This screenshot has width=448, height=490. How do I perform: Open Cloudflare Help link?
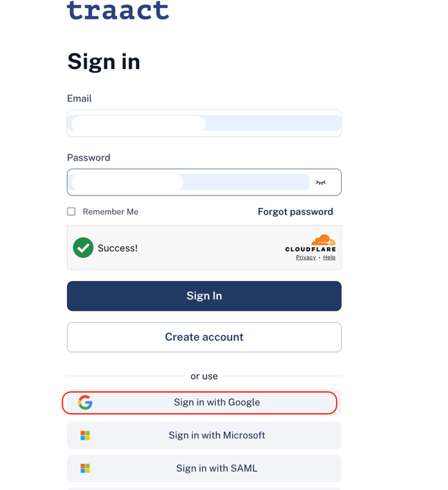coord(330,257)
